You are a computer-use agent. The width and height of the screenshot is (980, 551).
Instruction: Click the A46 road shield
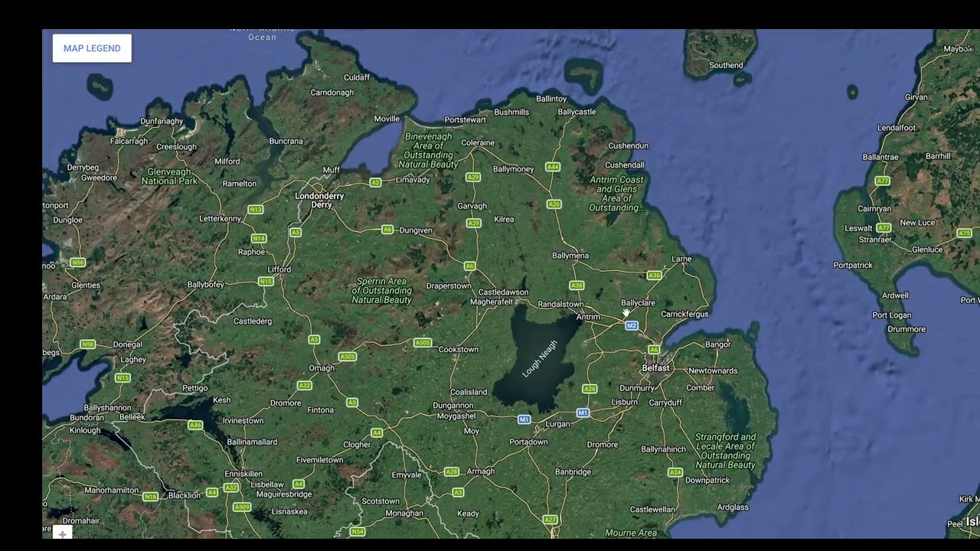point(195,425)
